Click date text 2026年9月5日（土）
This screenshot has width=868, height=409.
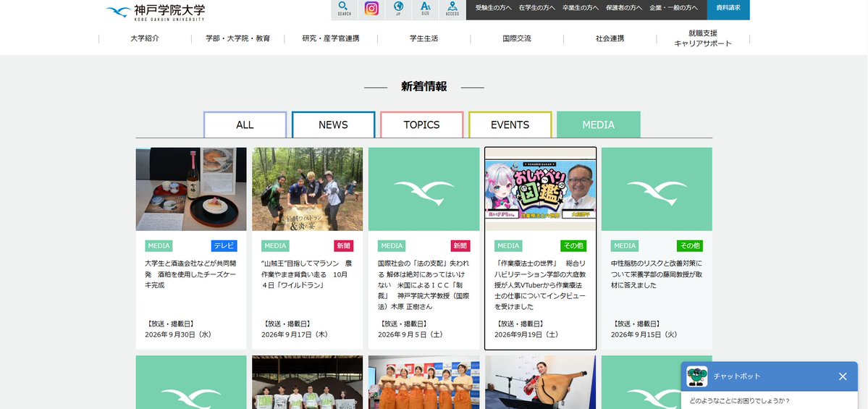(x=409, y=335)
